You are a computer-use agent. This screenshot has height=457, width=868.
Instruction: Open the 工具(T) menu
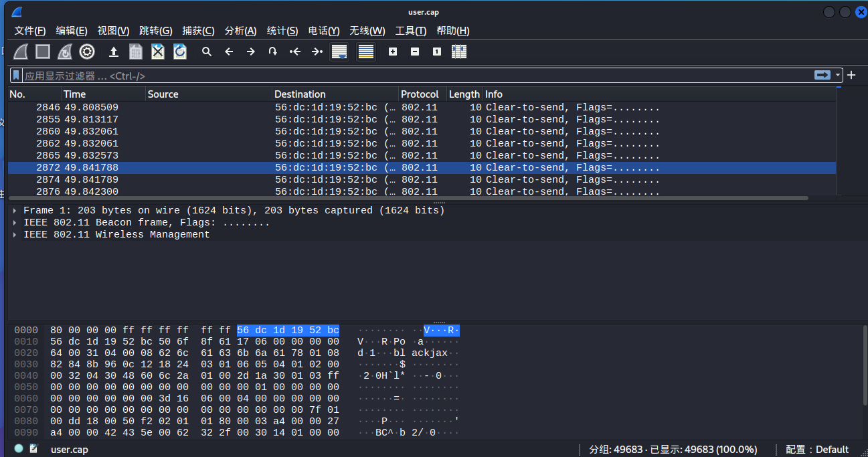tap(411, 31)
